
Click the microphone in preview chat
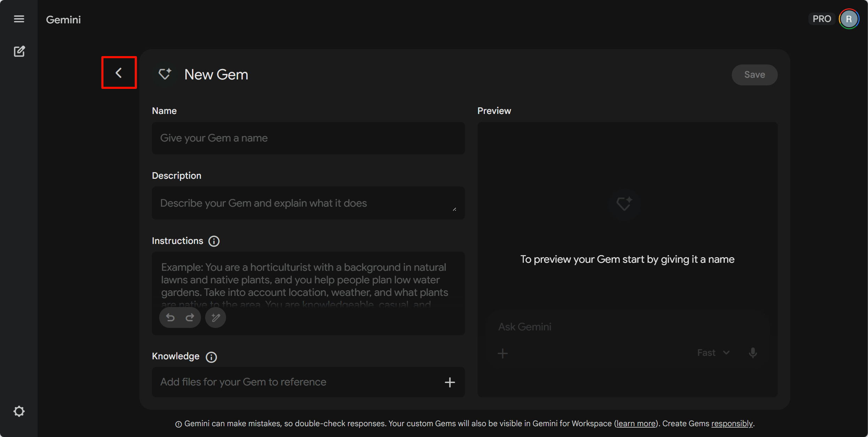[753, 353]
